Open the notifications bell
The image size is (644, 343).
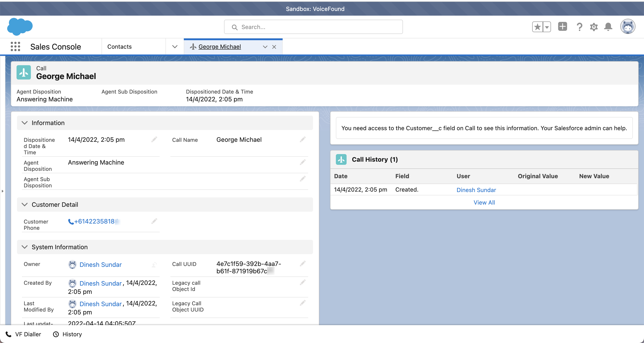[608, 27]
